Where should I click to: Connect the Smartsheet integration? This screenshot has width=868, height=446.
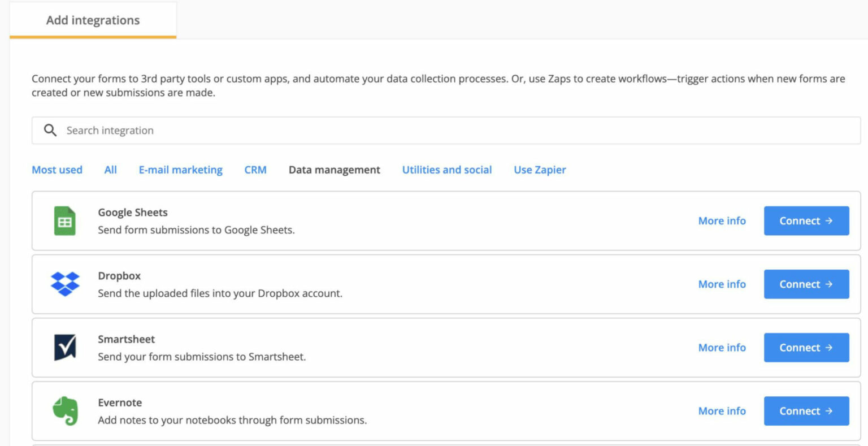(806, 348)
